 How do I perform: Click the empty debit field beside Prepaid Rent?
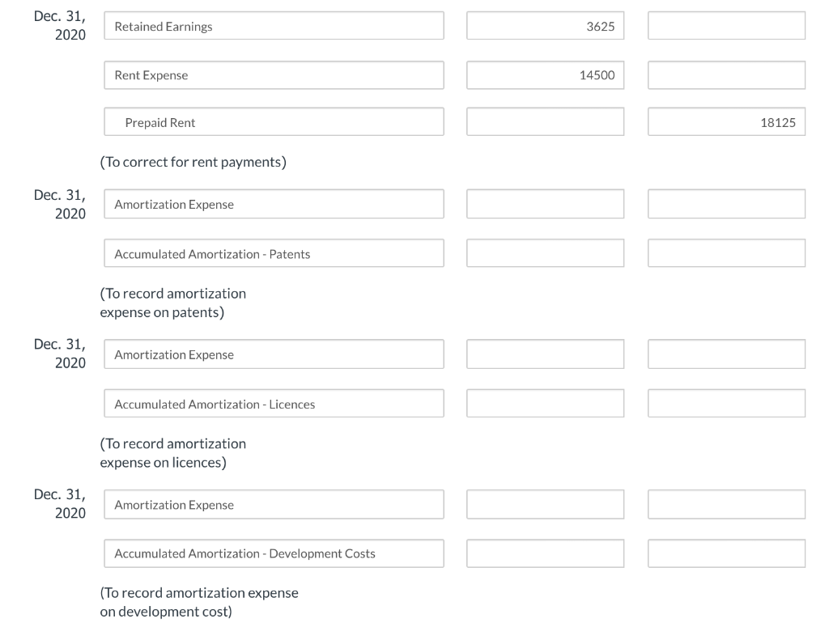[x=545, y=121]
